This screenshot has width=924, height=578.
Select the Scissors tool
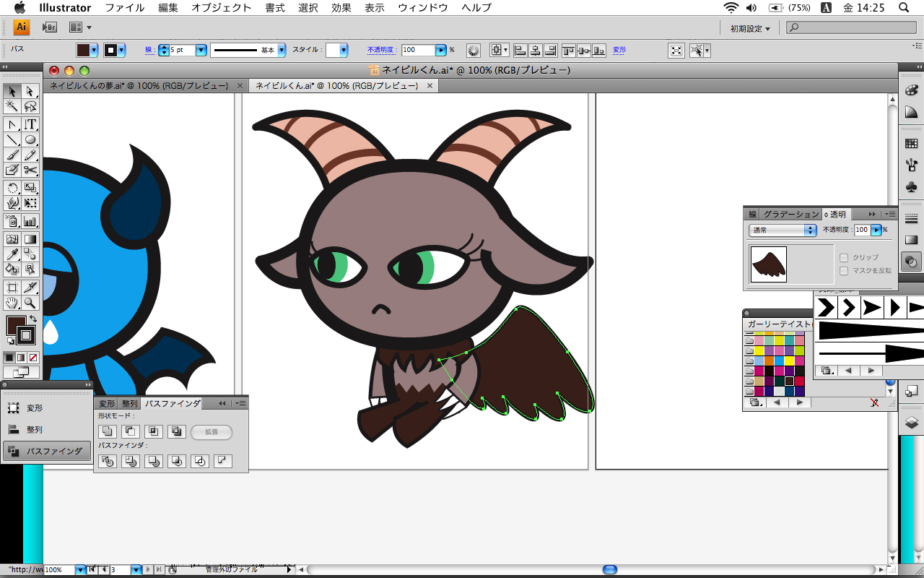[x=30, y=171]
